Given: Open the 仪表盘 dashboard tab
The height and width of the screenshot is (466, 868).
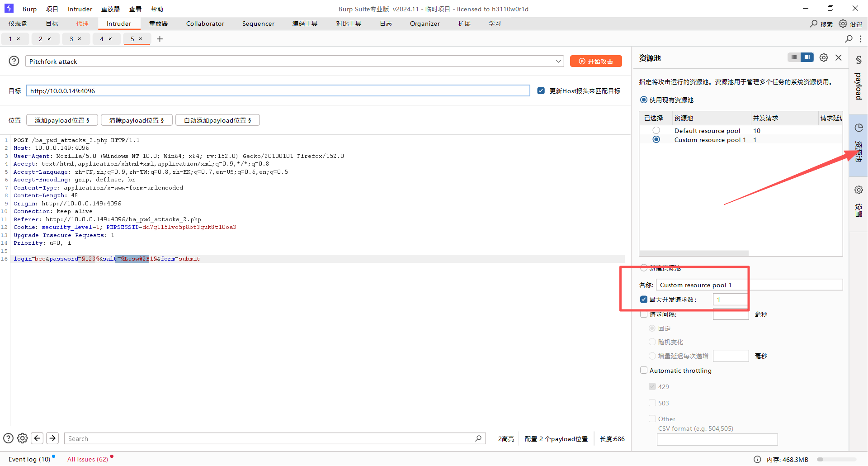Looking at the screenshot, I should 18,24.
